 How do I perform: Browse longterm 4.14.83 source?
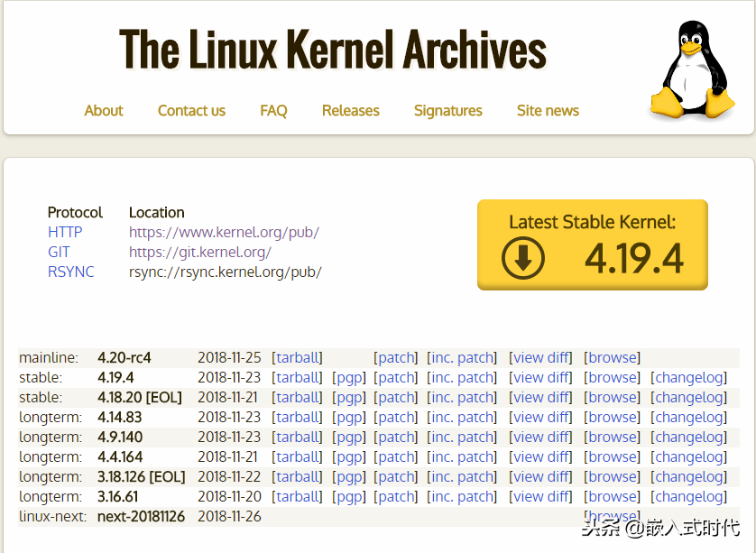point(612,417)
